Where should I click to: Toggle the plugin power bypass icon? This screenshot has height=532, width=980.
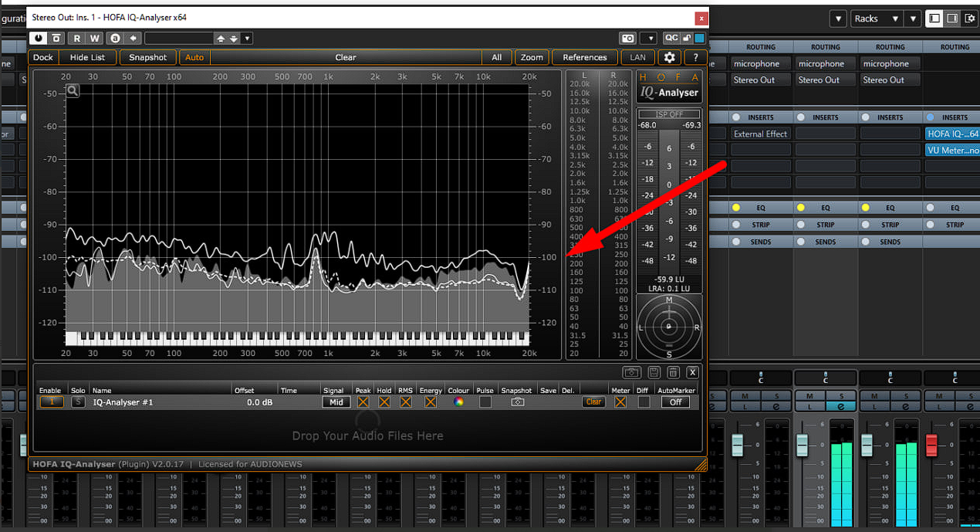(38, 38)
